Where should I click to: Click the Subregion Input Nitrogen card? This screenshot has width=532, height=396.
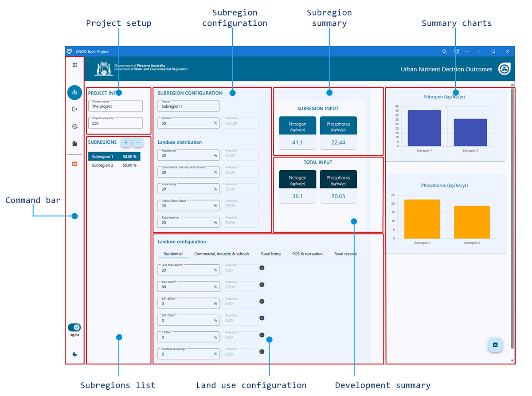298,133
